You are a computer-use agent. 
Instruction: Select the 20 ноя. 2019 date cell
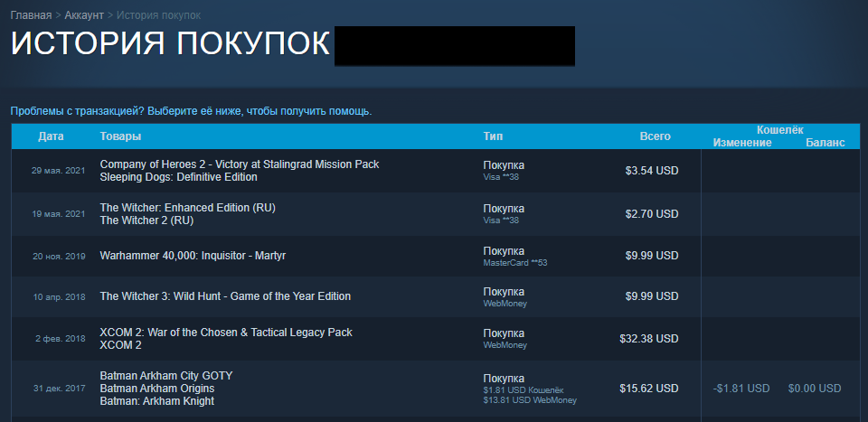tap(58, 256)
